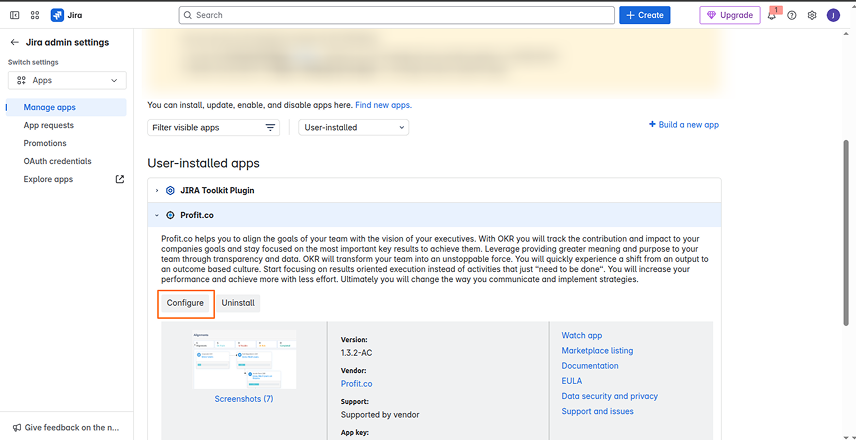The image size is (856, 440).
Task: Click Build a new app link
Action: [683, 124]
